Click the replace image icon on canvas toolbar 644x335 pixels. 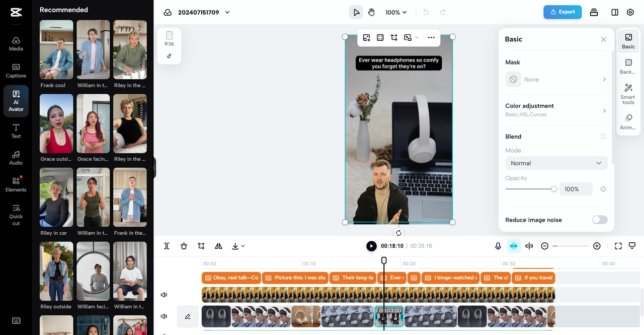tap(366, 37)
